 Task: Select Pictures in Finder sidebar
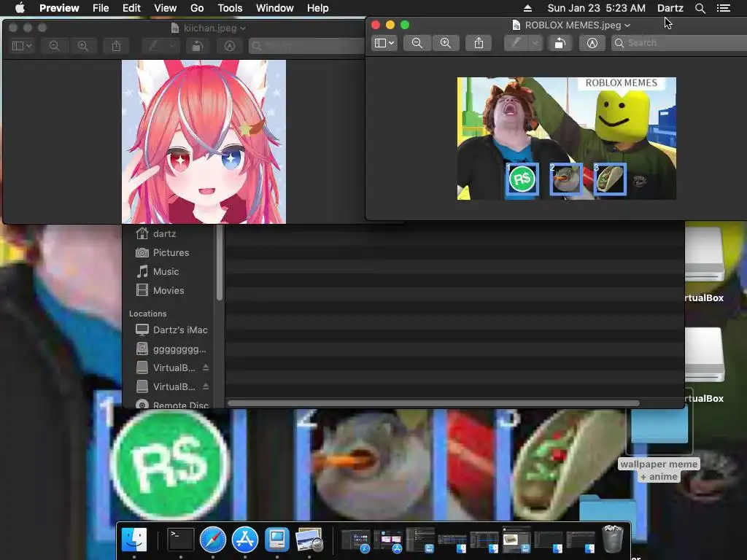click(x=171, y=253)
